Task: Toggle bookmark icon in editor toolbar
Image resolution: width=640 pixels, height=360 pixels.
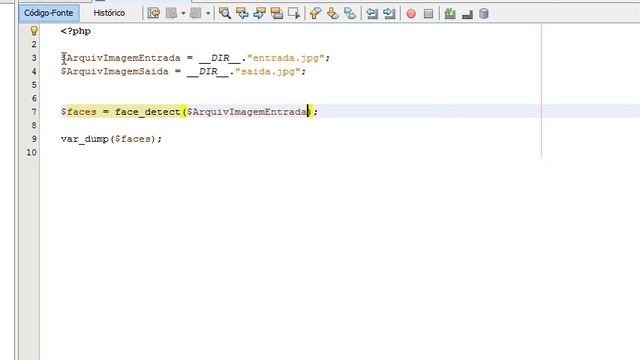Action: (350, 13)
